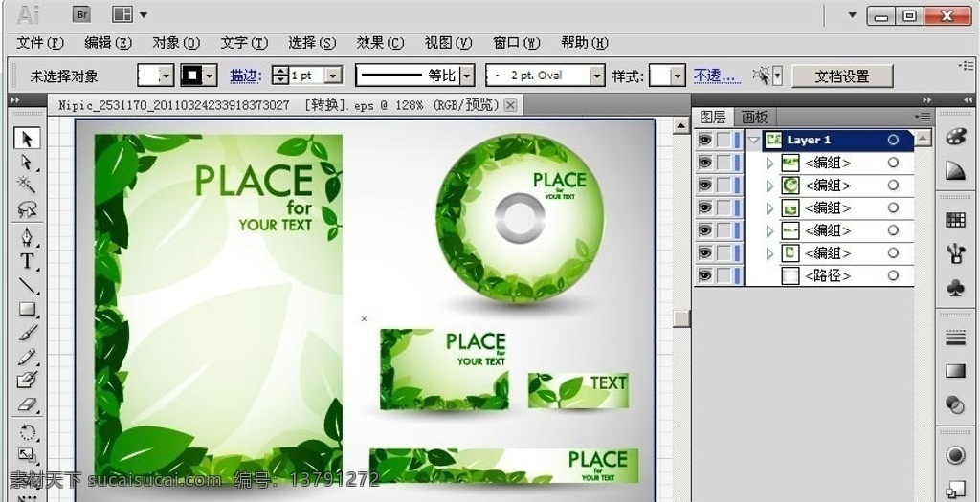This screenshot has height=502, width=980.
Task: Open the 2 pt. Oval brush dropdown
Action: (x=598, y=76)
